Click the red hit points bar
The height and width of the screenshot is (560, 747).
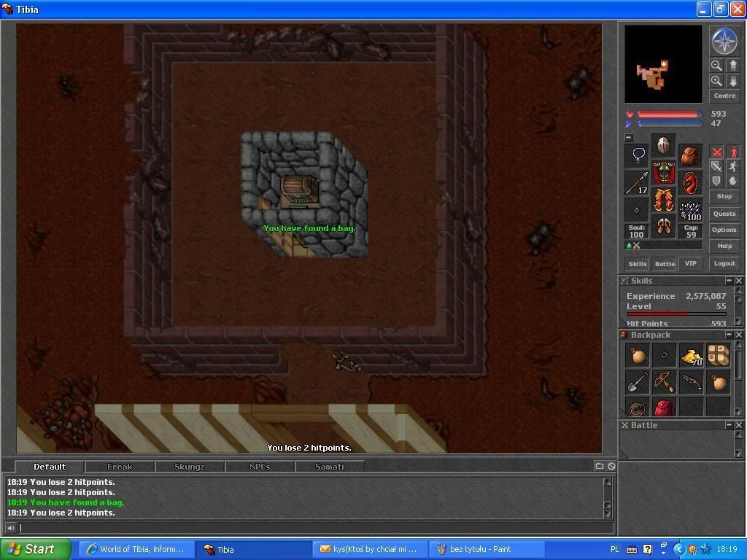pos(670,114)
